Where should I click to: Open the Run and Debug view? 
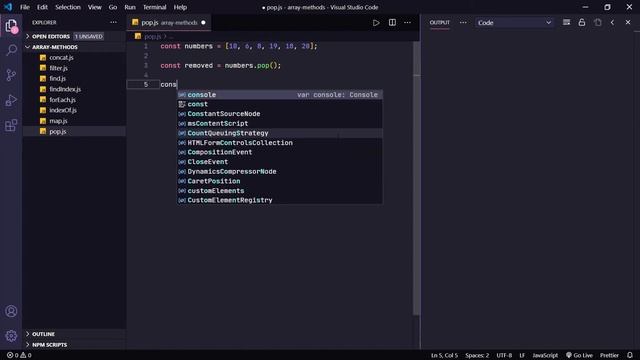click(x=11, y=100)
